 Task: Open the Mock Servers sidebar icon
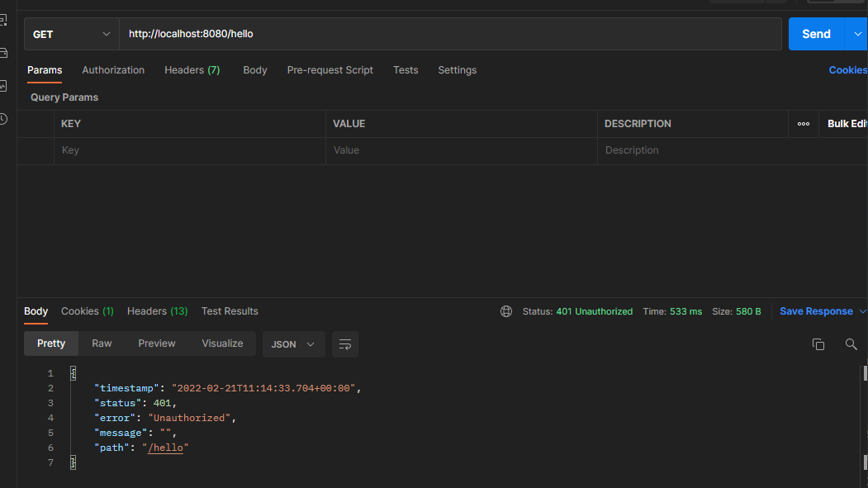tap(3, 53)
